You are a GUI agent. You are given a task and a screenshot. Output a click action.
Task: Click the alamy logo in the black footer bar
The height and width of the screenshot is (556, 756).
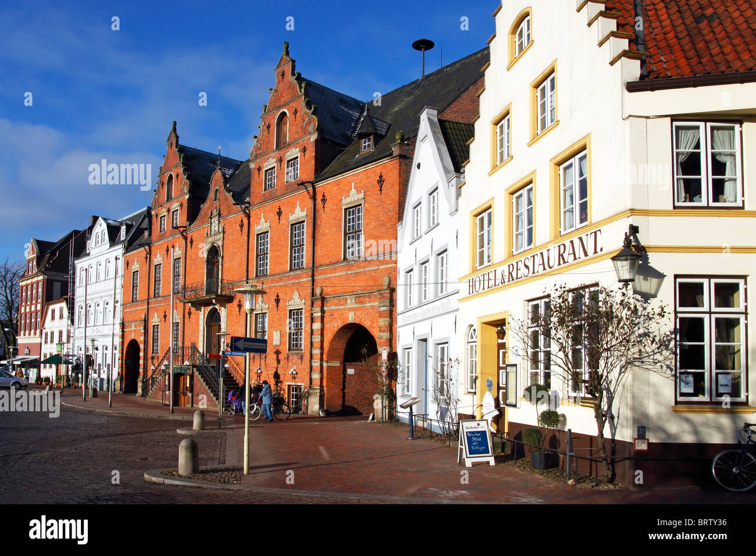click(x=59, y=529)
